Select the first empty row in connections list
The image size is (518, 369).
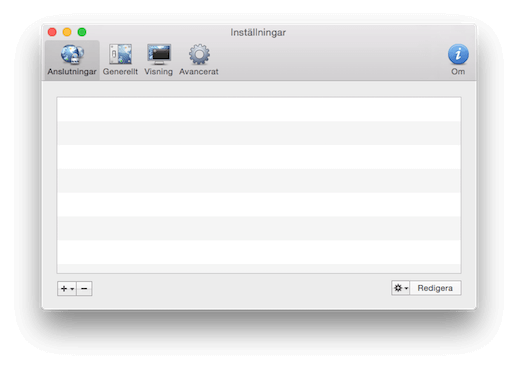tap(259, 109)
